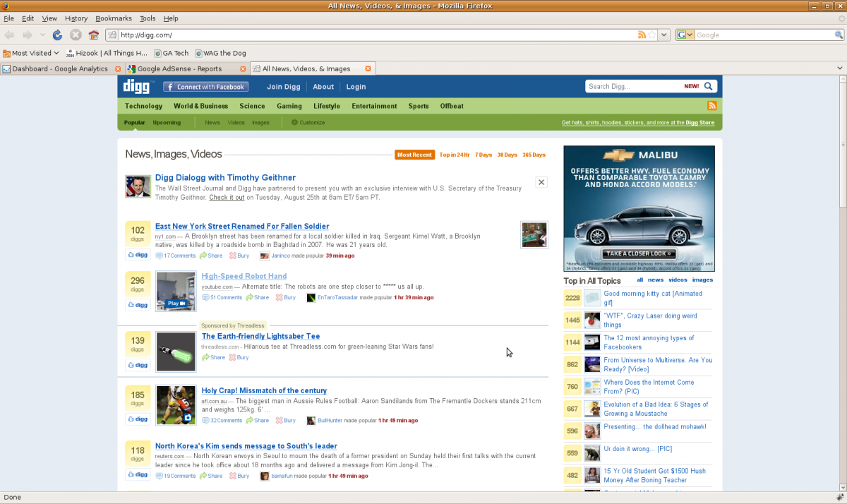Click the Home icon in navigation toolbar
The height and width of the screenshot is (504, 847).
(93, 35)
